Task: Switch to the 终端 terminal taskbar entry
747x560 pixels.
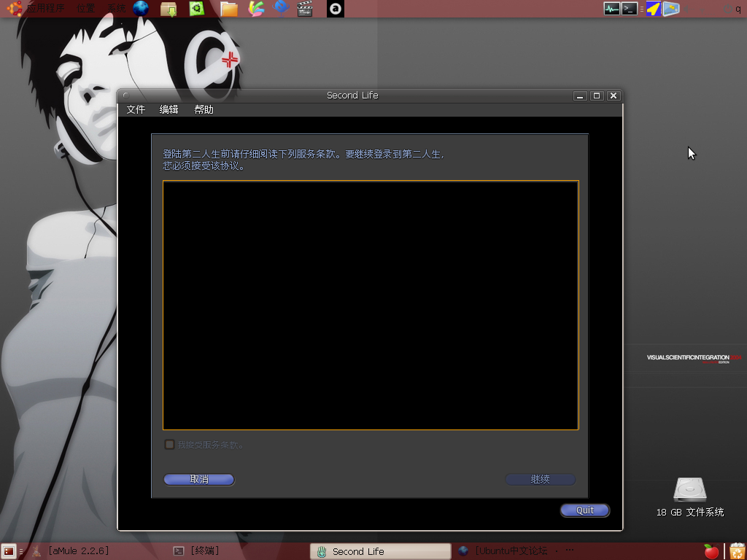Action: click(x=196, y=551)
